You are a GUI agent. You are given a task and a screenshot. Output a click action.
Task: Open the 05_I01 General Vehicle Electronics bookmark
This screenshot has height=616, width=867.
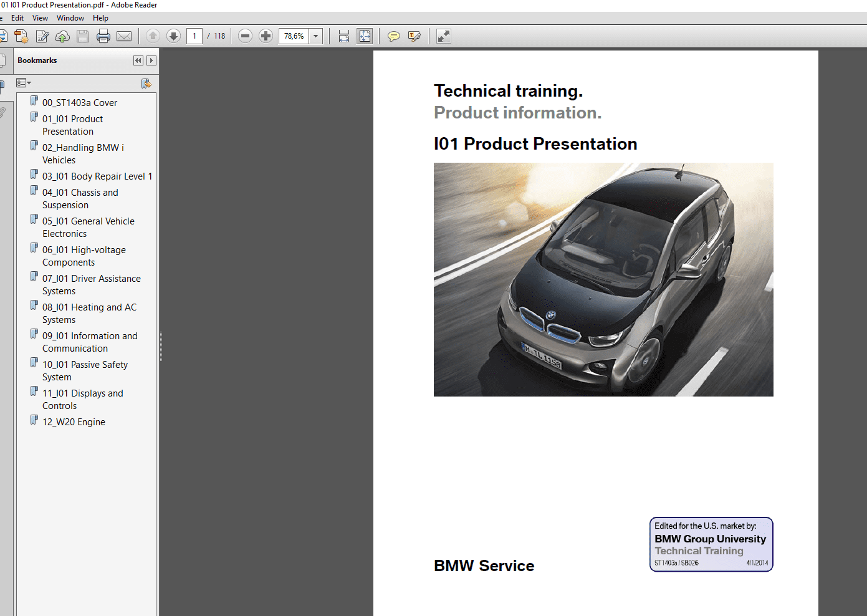[x=89, y=228]
